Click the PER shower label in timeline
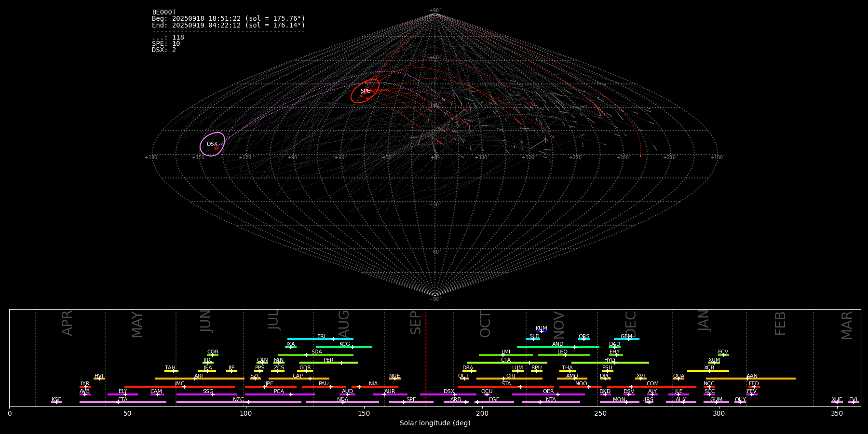The width and height of the screenshot is (868, 434). coord(328,360)
